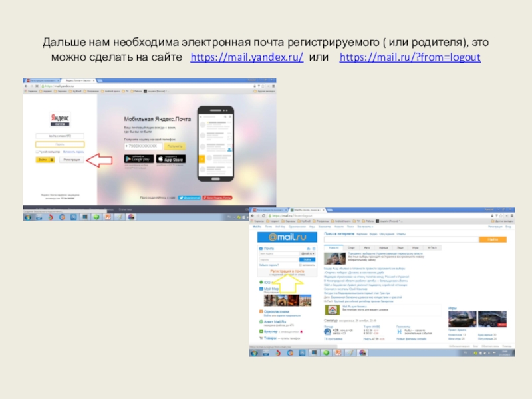Click the Yandex logo
Image resolution: width=532 pixels, height=399 pixels.
tap(60, 118)
